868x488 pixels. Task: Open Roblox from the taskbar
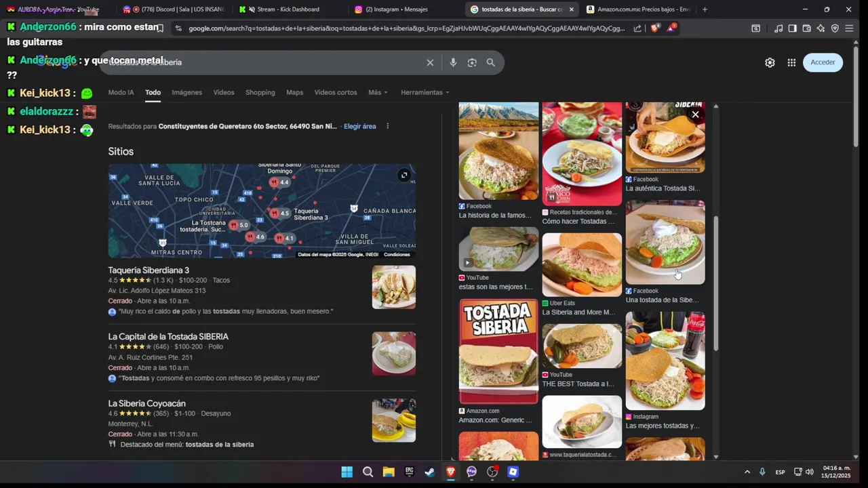click(513, 472)
